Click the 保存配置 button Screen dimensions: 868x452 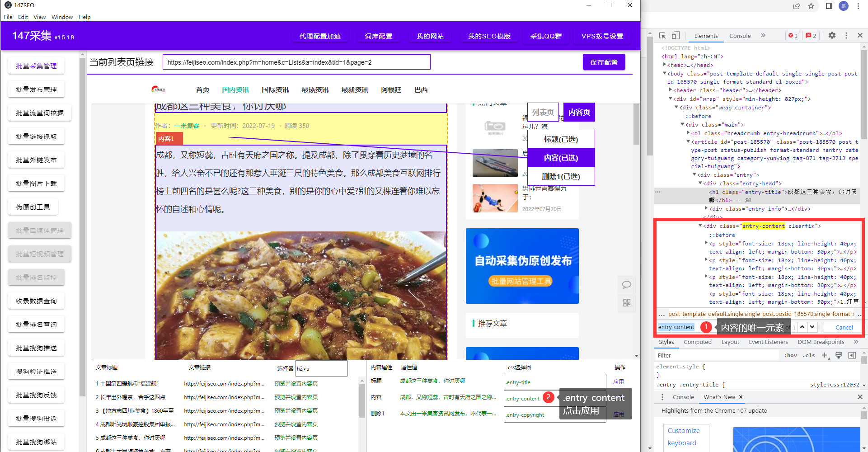tap(604, 62)
